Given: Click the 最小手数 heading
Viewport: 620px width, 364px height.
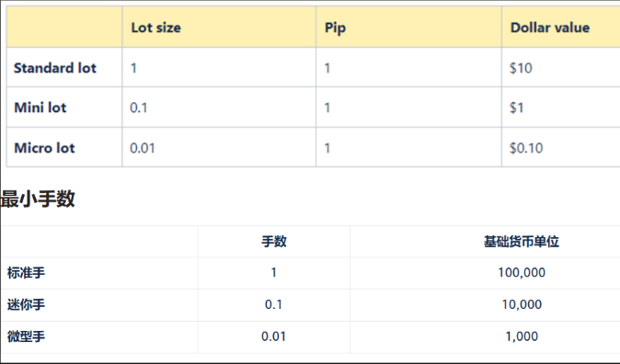Looking at the screenshot, I should pos(38,199).
